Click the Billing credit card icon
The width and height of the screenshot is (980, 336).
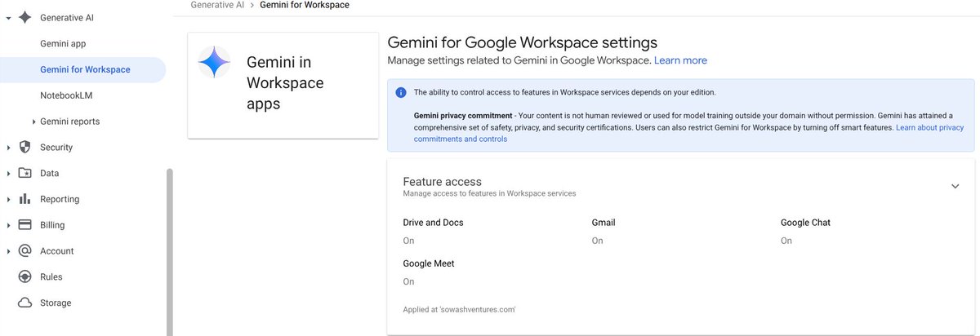(x=24, y=225)
